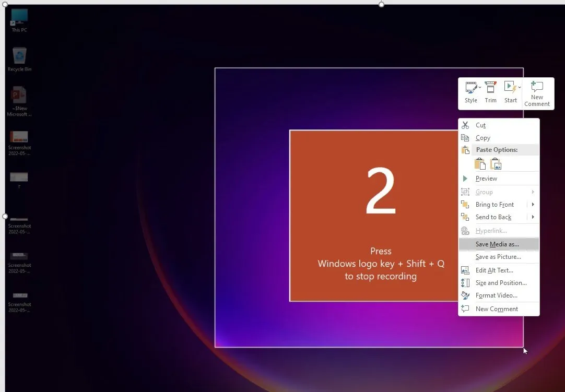Image resolution: width=565 pixels, height=392 pixels.
Task: Select Save as Picture… menu entry
Action: 498,257
